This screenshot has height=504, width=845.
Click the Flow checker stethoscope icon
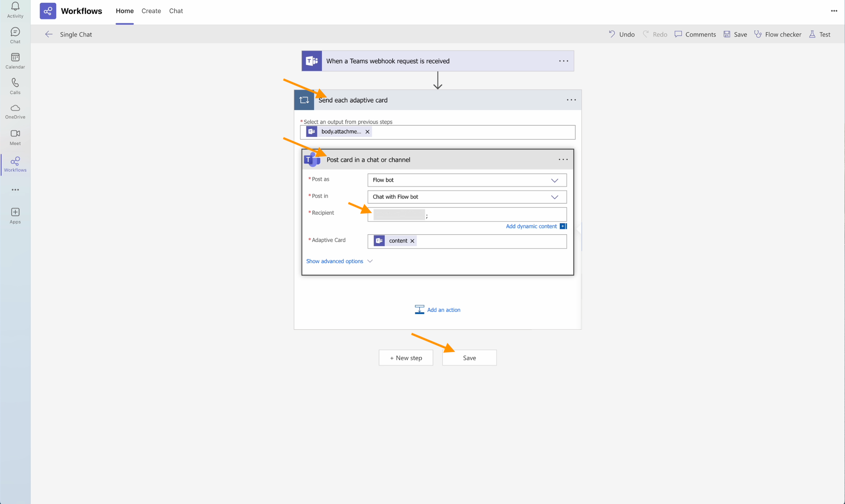758,34
